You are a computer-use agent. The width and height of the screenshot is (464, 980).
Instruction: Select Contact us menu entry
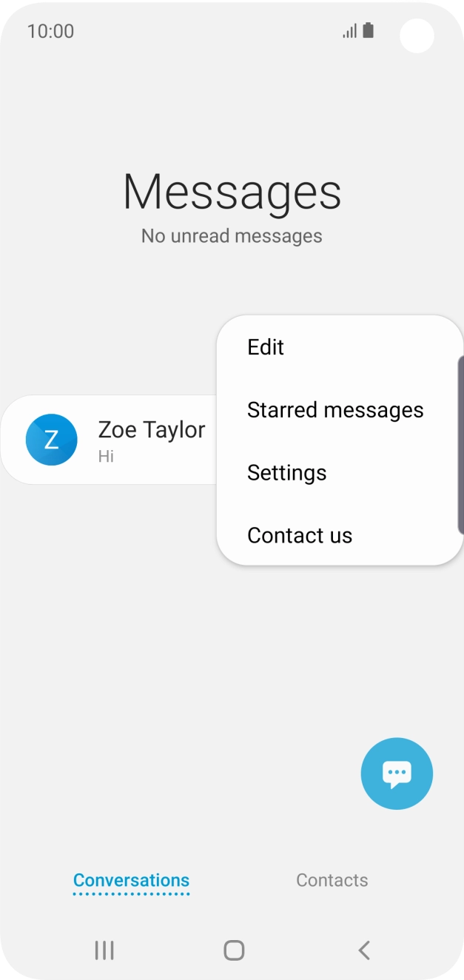click(300, 536)
